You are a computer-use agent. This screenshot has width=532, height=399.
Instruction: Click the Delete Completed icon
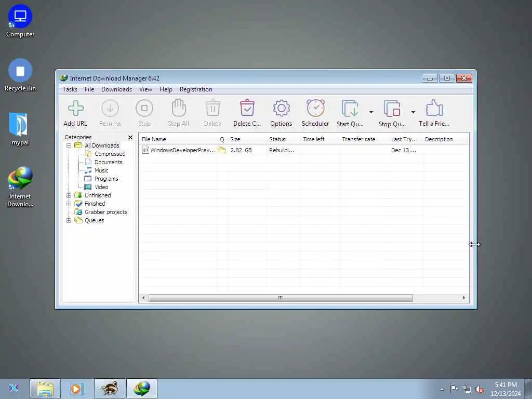247,108
